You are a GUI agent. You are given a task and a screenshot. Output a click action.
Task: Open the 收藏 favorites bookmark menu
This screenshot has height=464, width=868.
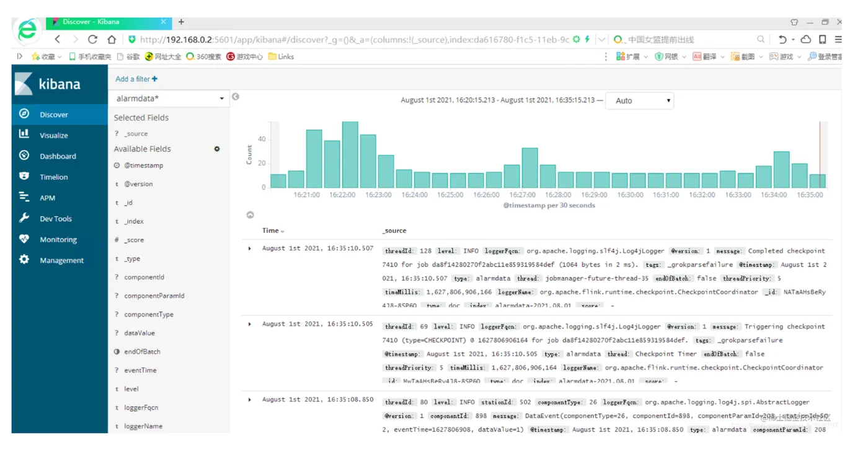[47, 56]
